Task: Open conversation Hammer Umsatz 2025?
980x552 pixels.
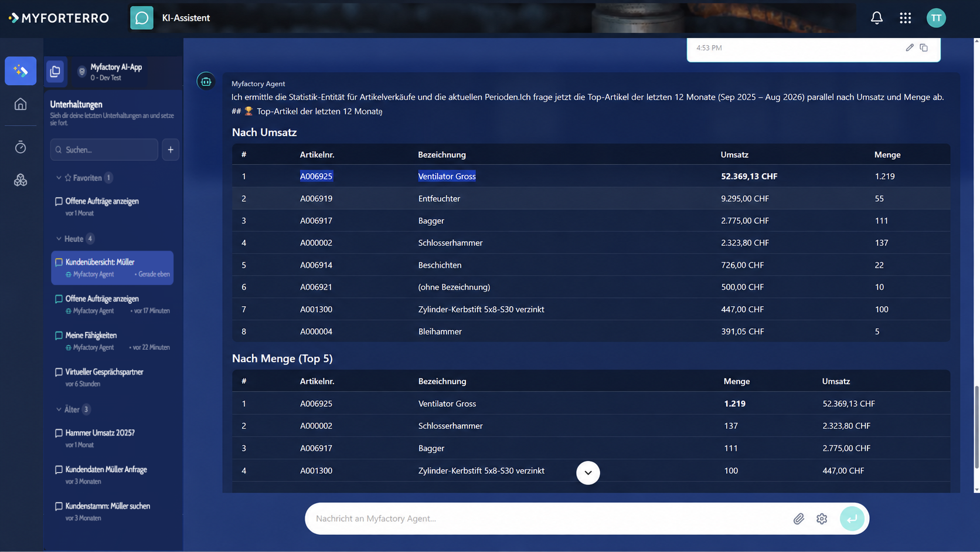Action: (112, 438)
